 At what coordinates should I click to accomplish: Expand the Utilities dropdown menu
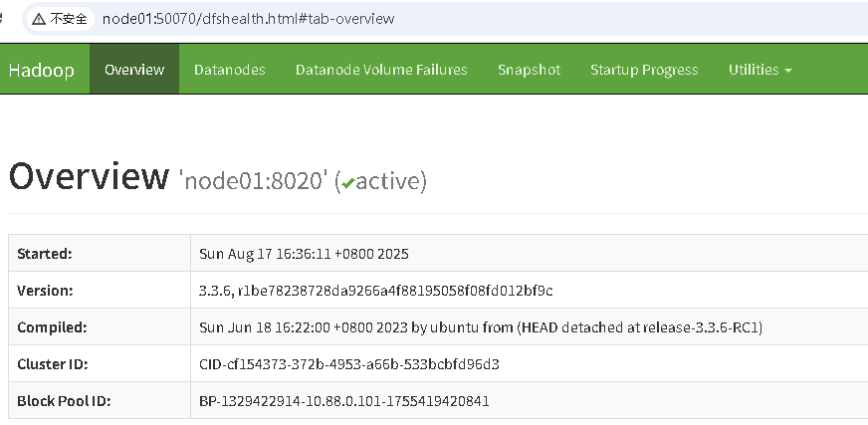tap(759, 70)
